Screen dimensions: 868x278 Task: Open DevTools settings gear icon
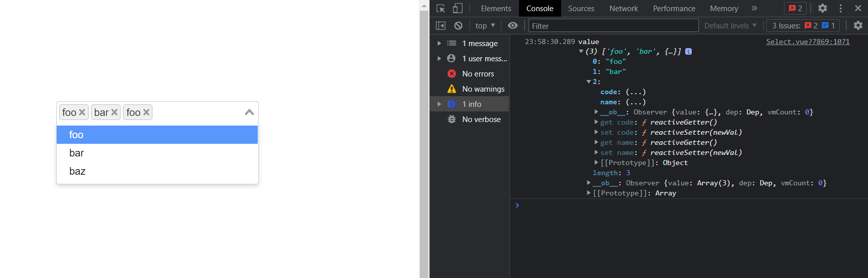coord(822,8)
